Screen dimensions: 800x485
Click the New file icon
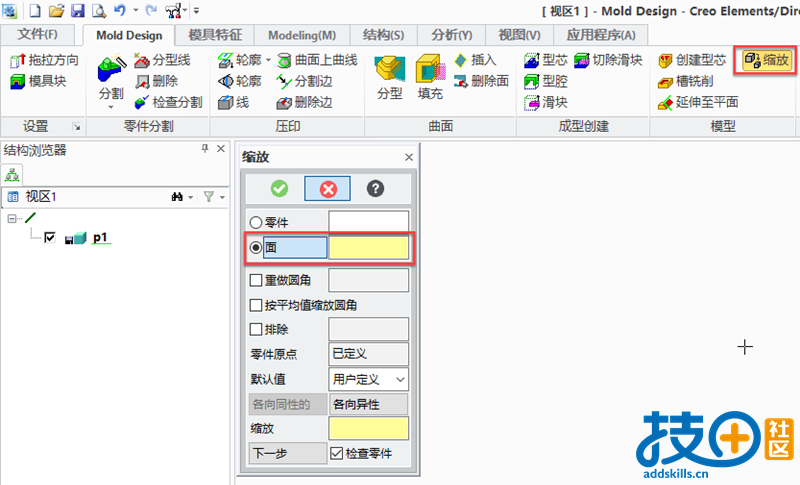[35, 10]
